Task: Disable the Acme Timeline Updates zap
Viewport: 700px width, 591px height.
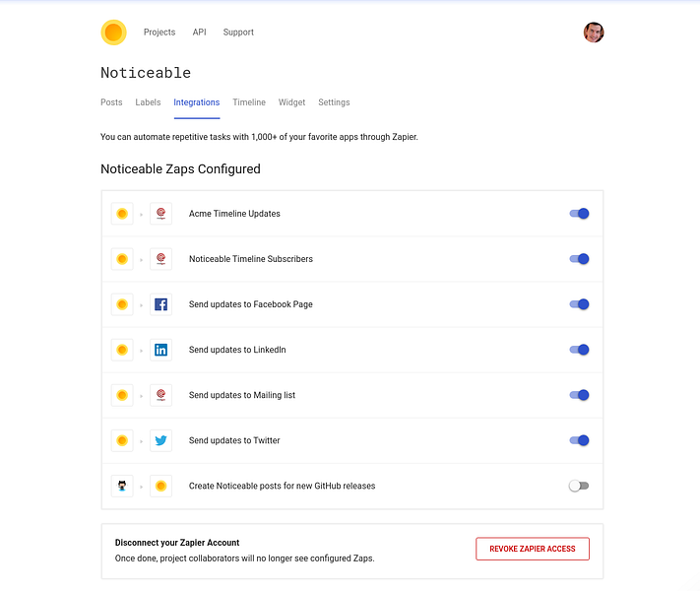Action: (x=579, y=214)
